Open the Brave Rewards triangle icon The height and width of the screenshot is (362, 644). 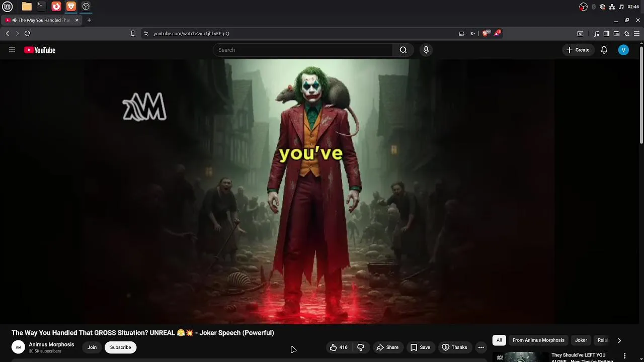[x=498, y=33]
